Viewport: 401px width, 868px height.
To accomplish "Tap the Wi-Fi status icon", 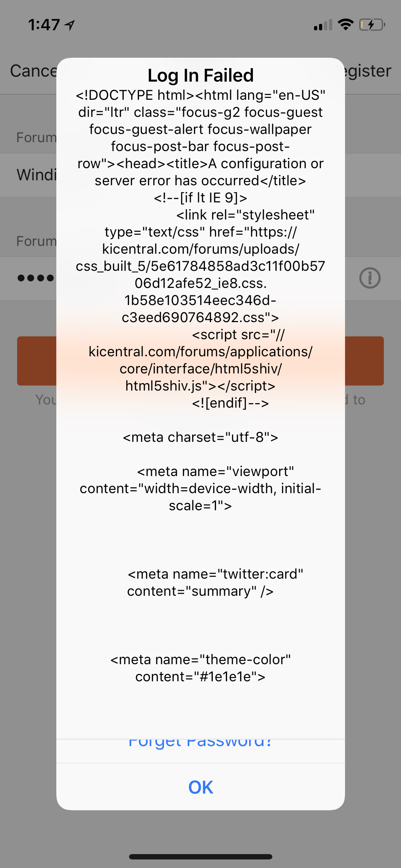I will (x=345, y=25).
